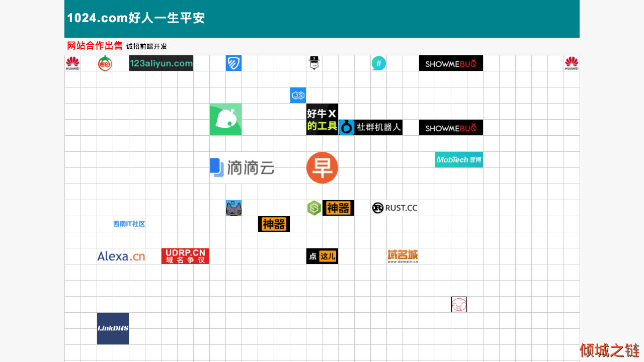Click the pixel cat icon

pyautogui.click(x=233, y=208)
